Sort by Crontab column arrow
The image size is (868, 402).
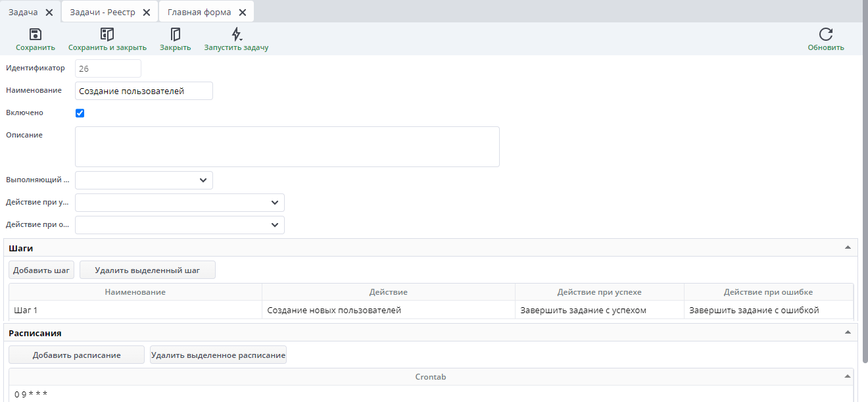click(848, 376)
